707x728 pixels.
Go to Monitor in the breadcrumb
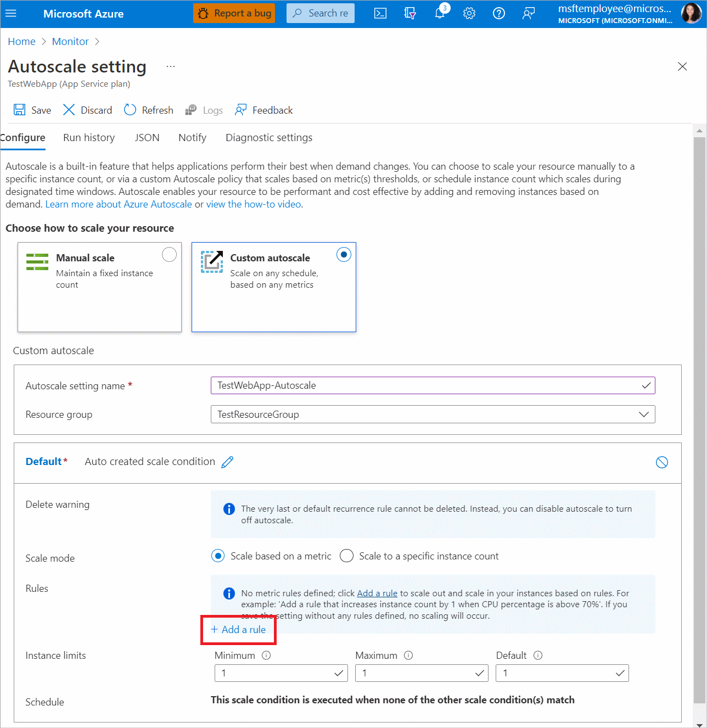(x=70, y=42)
